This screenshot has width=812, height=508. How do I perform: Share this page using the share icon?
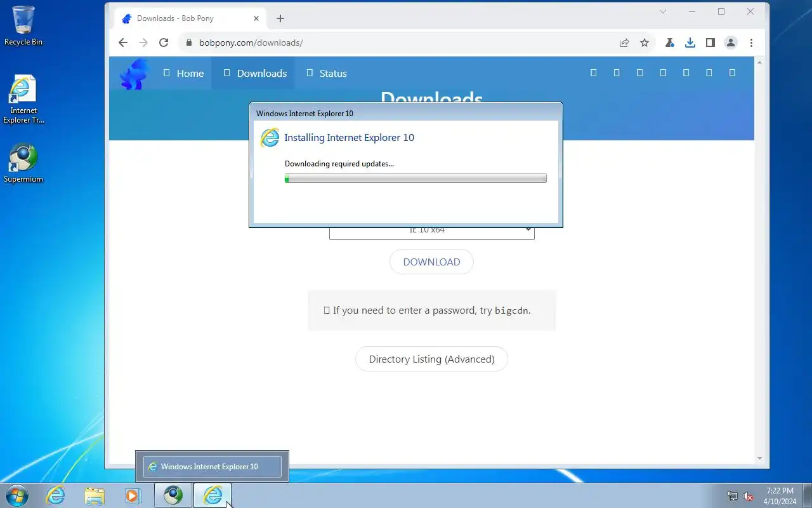[x=624, y=43]
